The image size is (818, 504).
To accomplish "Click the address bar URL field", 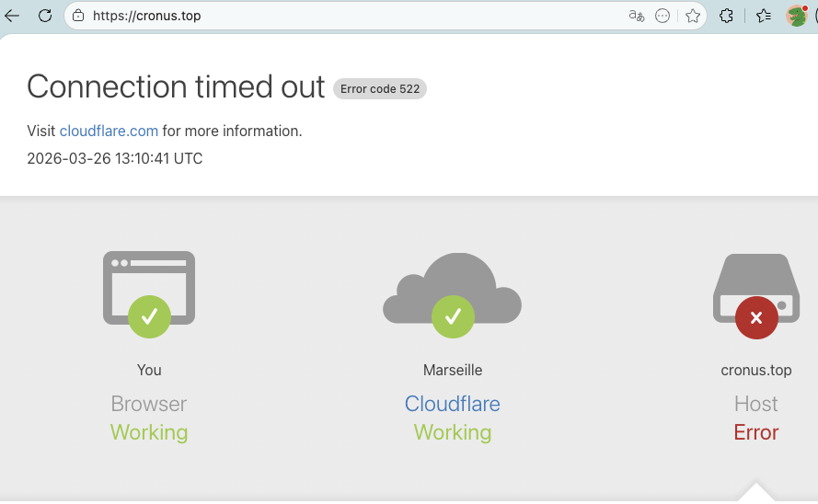I will pyautogui.click(x=350, y=16).
